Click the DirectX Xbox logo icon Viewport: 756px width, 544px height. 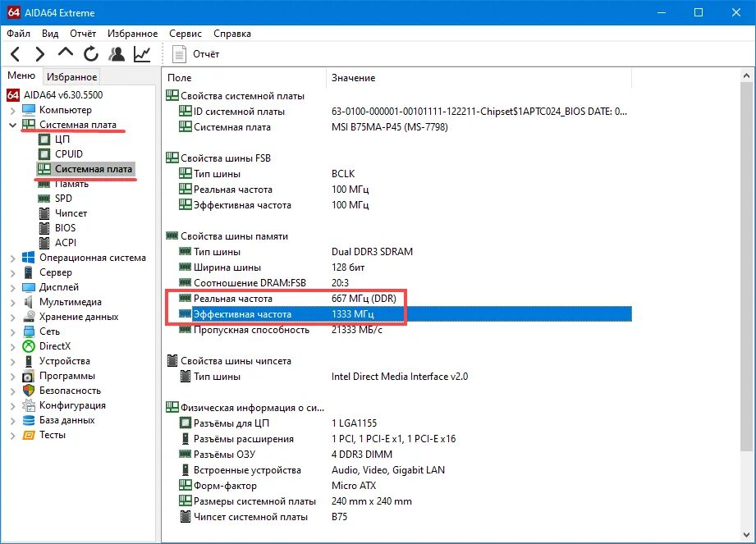click(x=29, y=346)
